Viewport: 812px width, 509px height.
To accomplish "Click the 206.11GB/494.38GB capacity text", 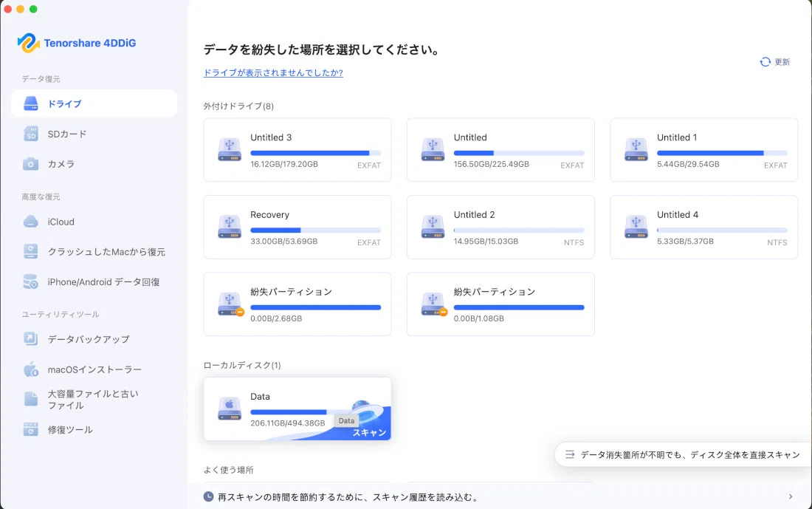I will point(287,423).
